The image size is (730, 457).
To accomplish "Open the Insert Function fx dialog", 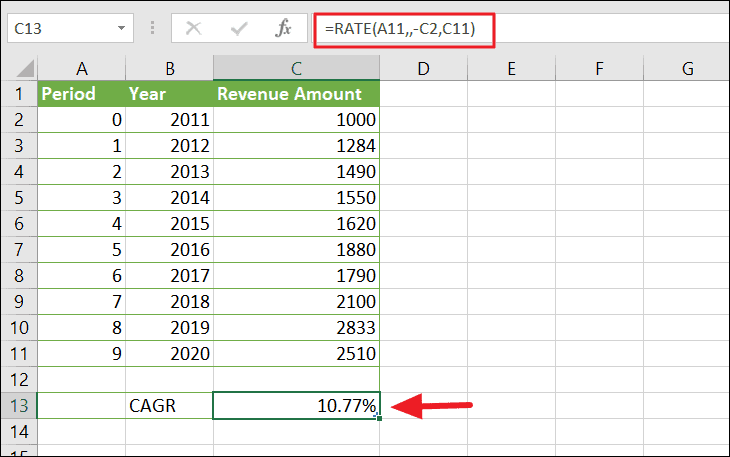I will (283, 28).
